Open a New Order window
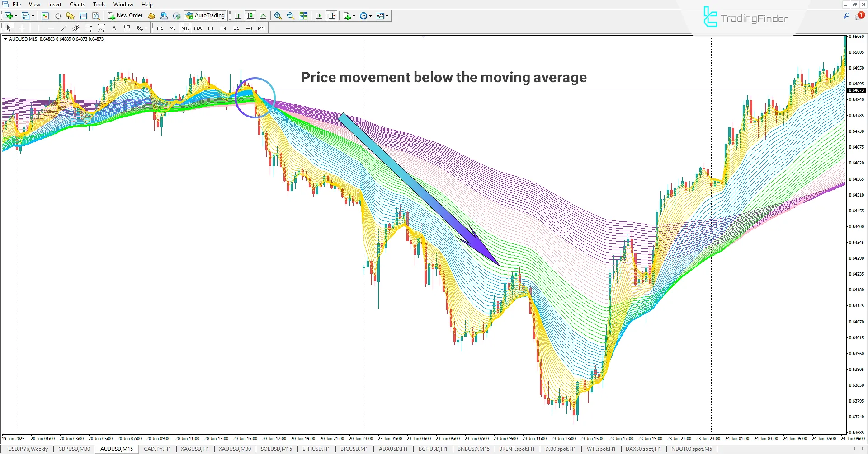 coord(125,15)
